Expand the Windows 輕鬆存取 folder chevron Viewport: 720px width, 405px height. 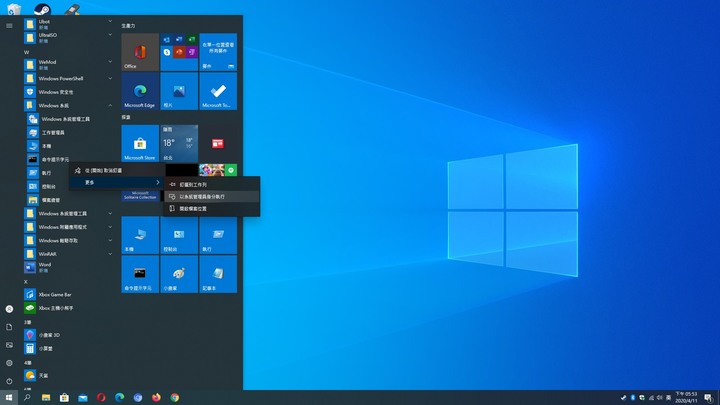(110, 240)
